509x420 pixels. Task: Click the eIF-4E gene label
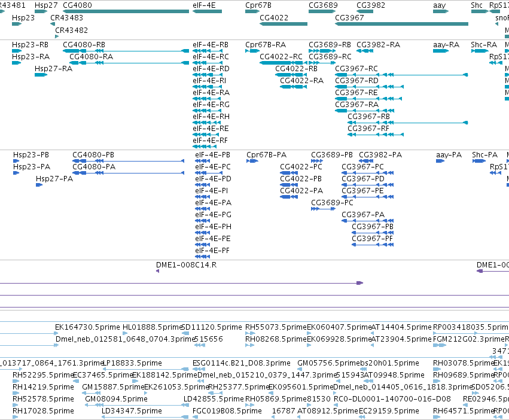(204, 5)
